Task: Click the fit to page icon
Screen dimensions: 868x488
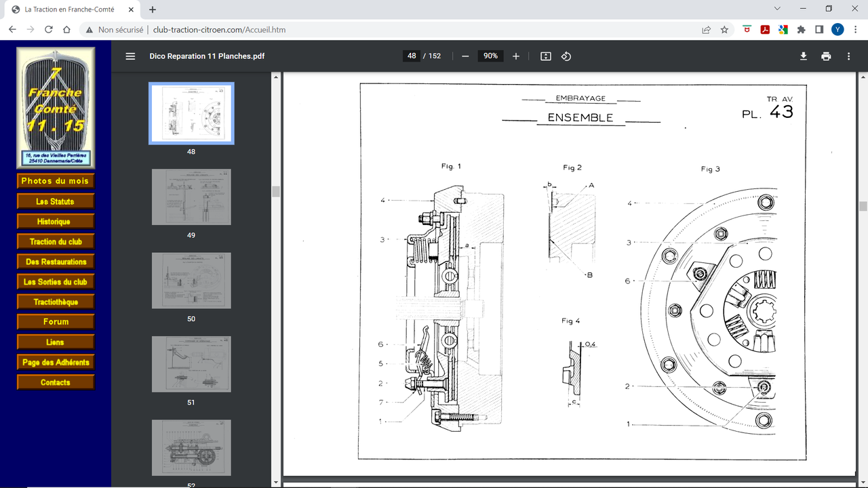Action: tap(546, 56)
